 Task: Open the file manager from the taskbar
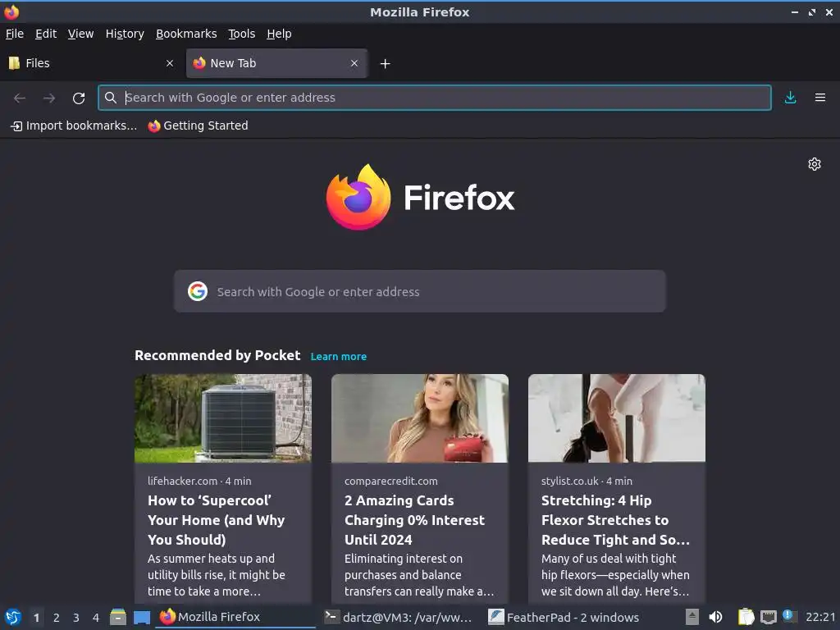click(x=118, y=617)
